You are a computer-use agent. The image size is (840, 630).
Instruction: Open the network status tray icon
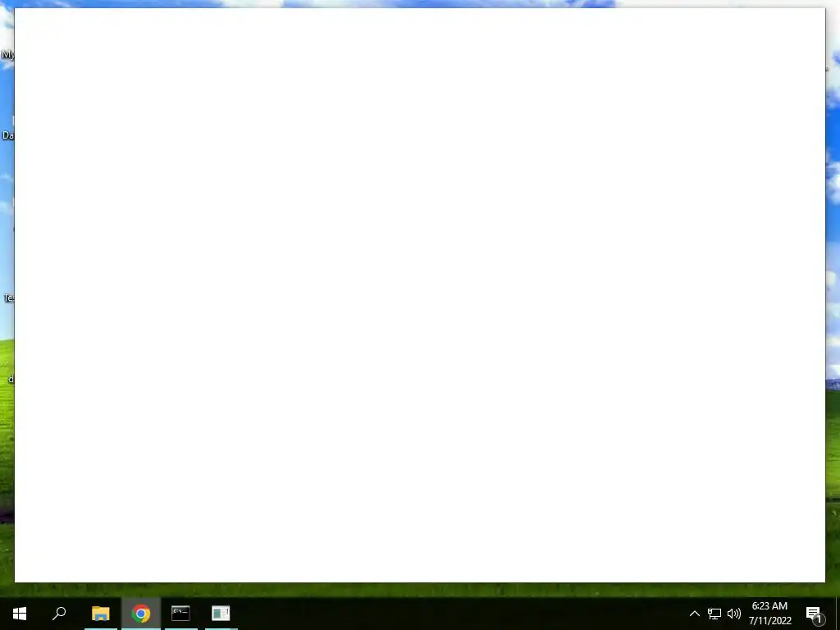click(x=714, y=614)
